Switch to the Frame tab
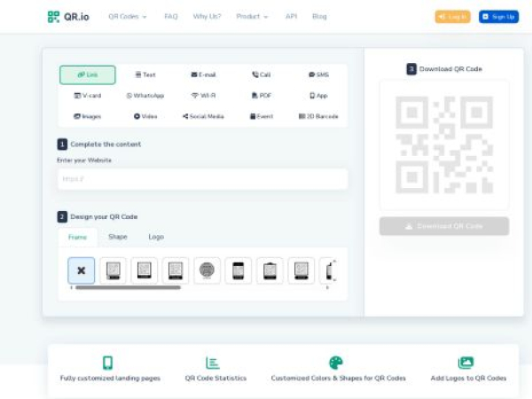Screen dimensions: 532x399 77,237
